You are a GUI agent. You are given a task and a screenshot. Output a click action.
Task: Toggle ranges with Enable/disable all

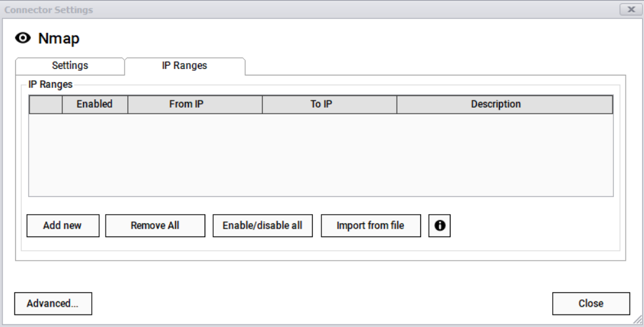point(262,225)
